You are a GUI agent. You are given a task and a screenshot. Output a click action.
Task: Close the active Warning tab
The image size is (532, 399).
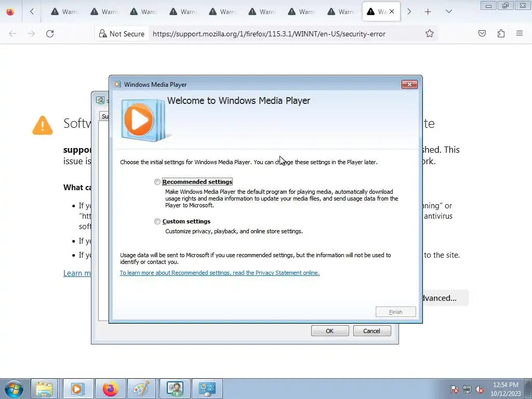coord(392,11)
